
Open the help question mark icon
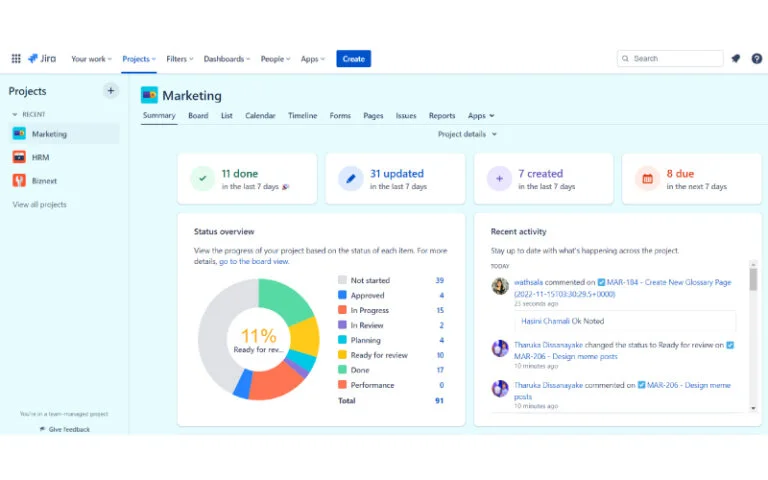tap(757, 58)
